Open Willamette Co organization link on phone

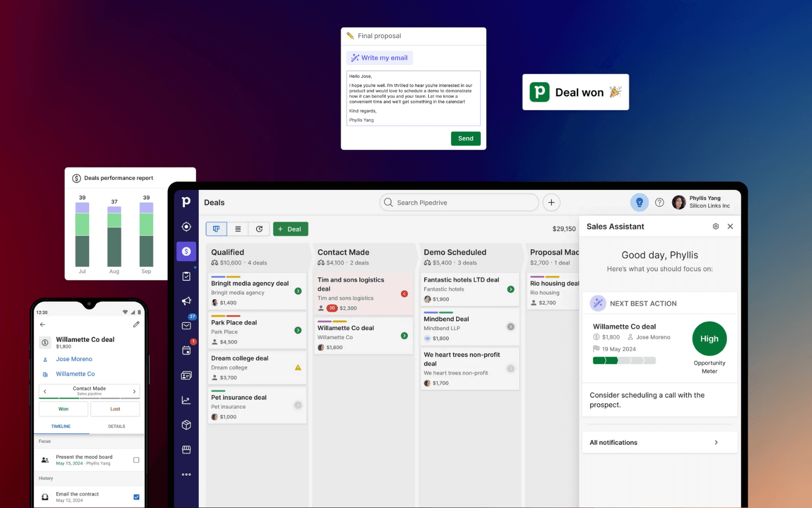coord(75,374)
